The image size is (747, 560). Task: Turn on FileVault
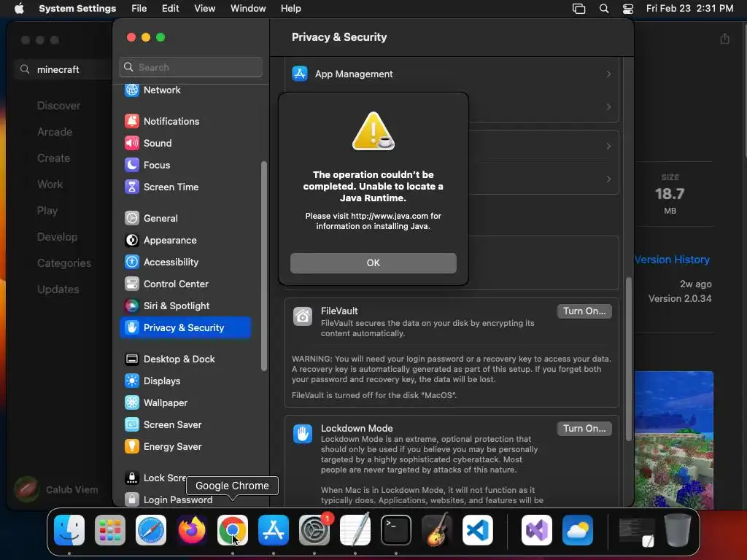pos(584,311)
